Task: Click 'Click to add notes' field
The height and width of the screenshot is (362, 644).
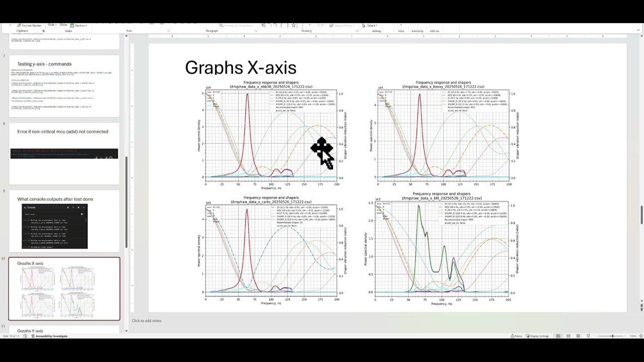Action: point(146,320)
